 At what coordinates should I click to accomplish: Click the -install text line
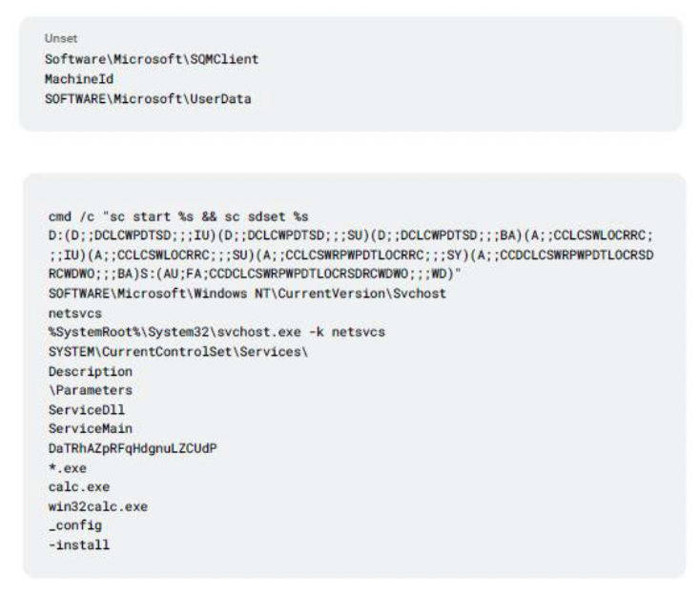(x=79, y=545)
